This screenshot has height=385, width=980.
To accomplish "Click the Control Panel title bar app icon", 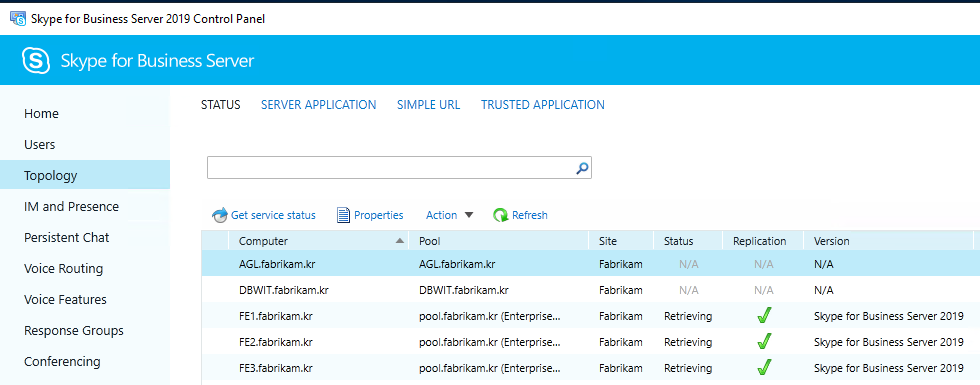I will point(18,19).
